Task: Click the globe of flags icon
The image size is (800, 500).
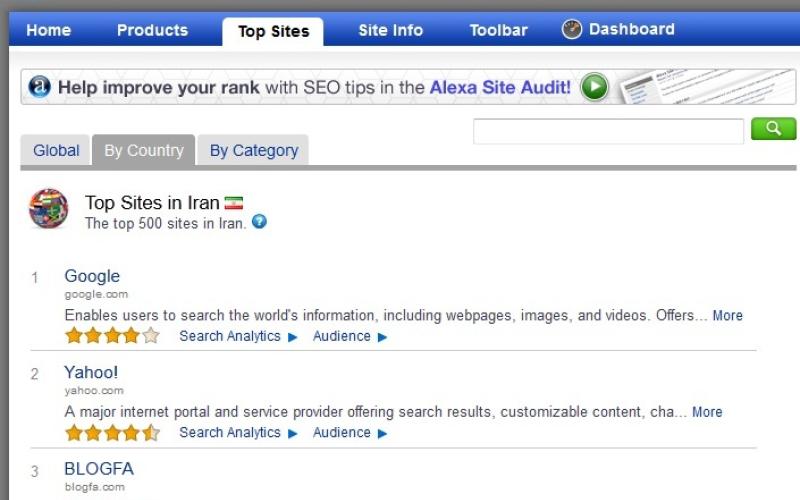Action: [x=48, y=209]
